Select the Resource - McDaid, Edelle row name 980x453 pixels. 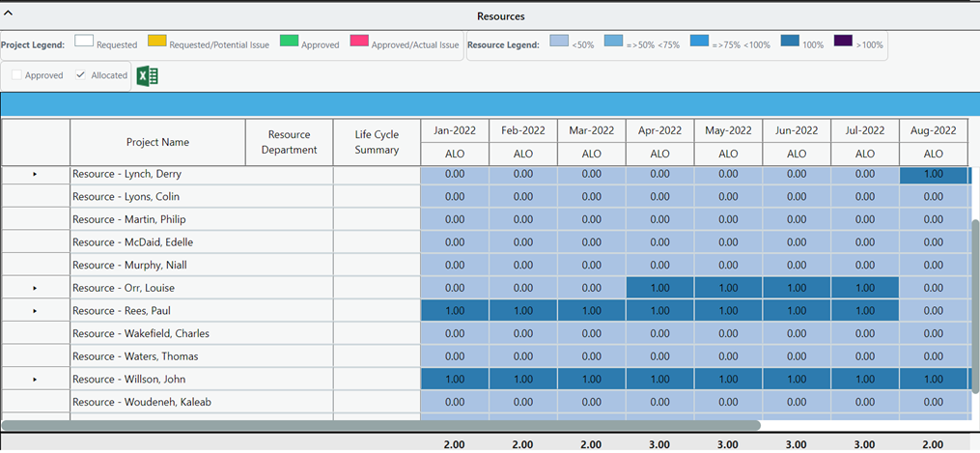point(130,242)
